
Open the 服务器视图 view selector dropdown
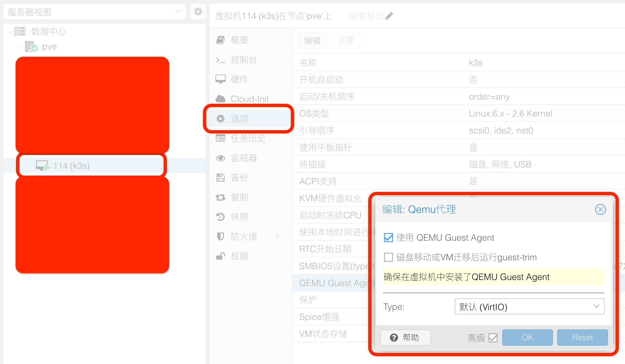coord(95,12)
